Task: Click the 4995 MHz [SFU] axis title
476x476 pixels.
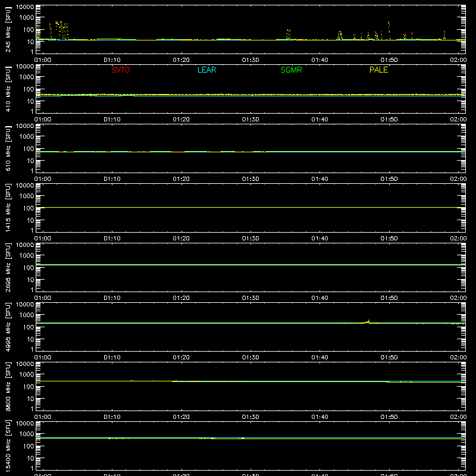Action: pyautogui.click(x=8, y=327)
